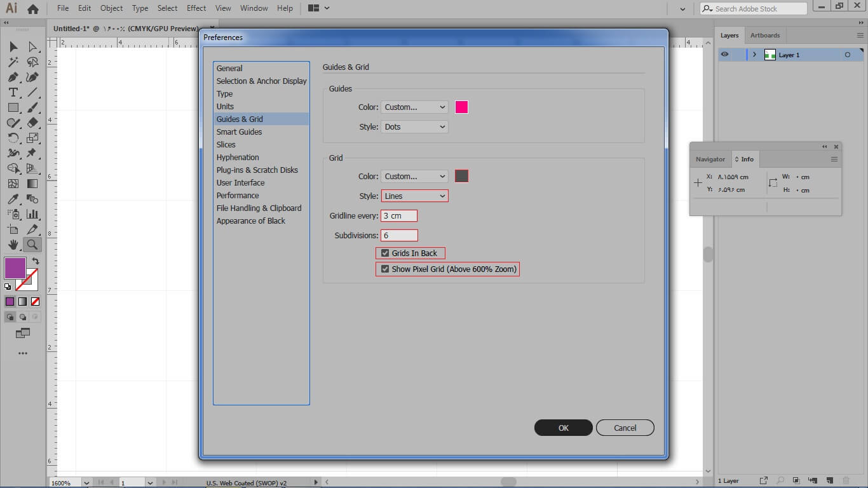This screenshot has height=488, width=868.
Task: Choose the Hand tool
Action: [13, 245]
